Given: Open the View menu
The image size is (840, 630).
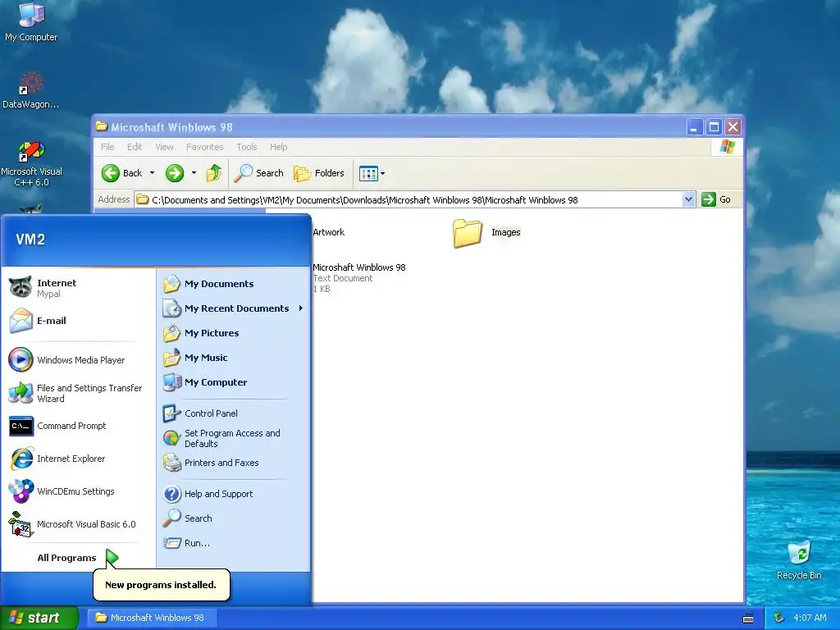Looking at the screenshot, I should coord(164,147).
